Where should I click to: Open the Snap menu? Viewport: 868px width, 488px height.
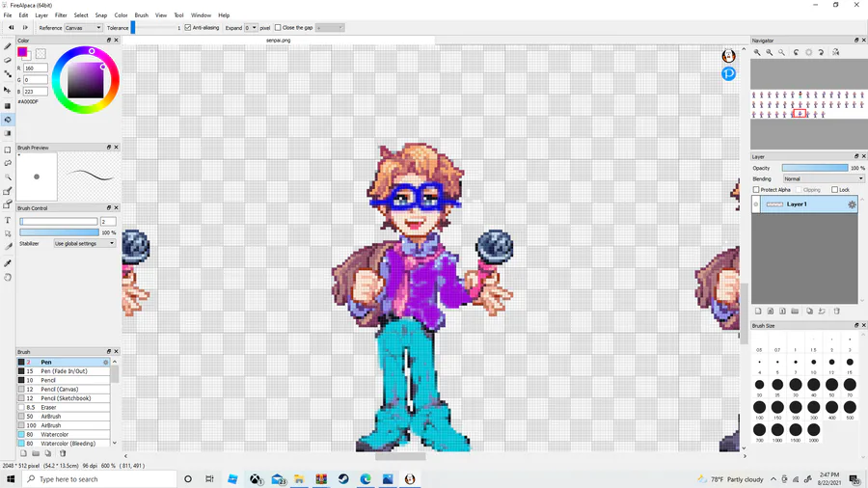tap(100, 15)
